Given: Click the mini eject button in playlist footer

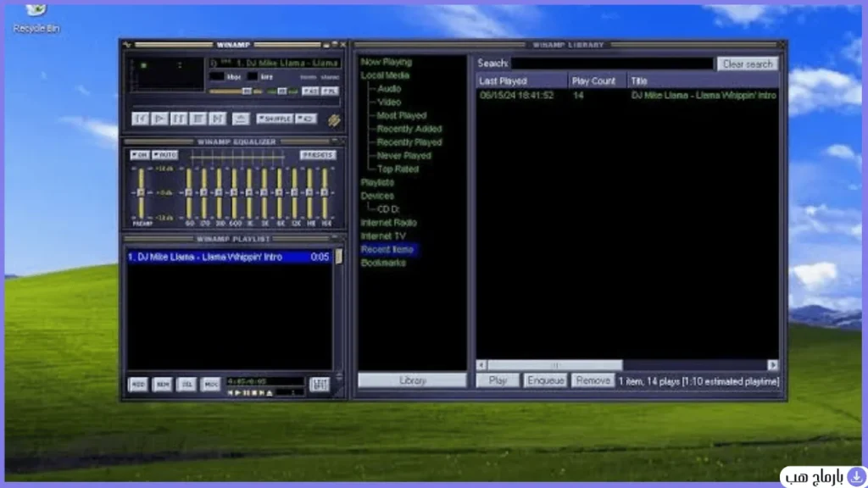Looking at the screenshot, I should click(x=270, y=393).
